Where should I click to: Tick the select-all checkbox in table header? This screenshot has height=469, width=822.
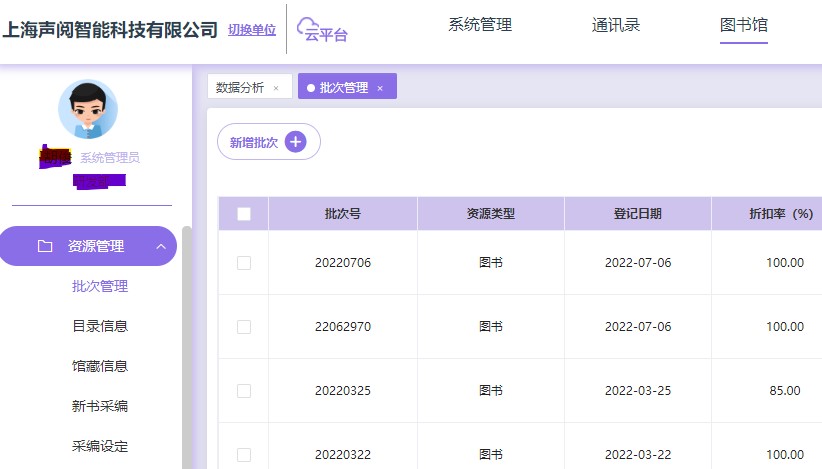coord(244,214)
